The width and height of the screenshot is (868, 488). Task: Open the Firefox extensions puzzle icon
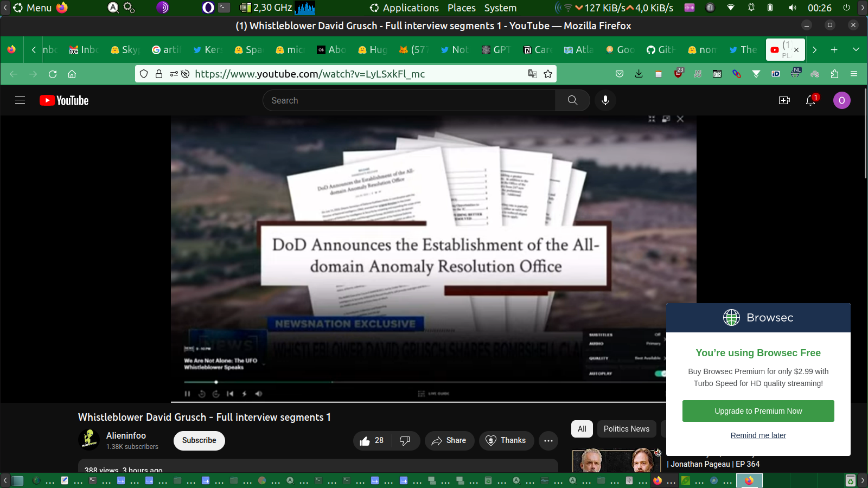tap(834, 74)
